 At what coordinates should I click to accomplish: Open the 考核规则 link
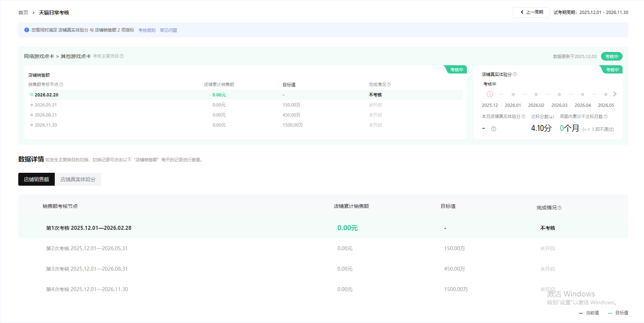click(x=147, y=30)
